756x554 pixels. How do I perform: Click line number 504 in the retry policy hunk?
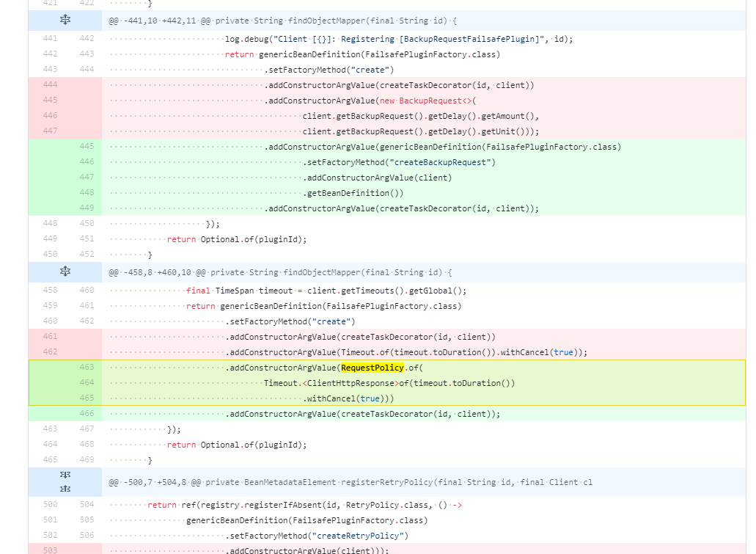click(x=87, y=504)
